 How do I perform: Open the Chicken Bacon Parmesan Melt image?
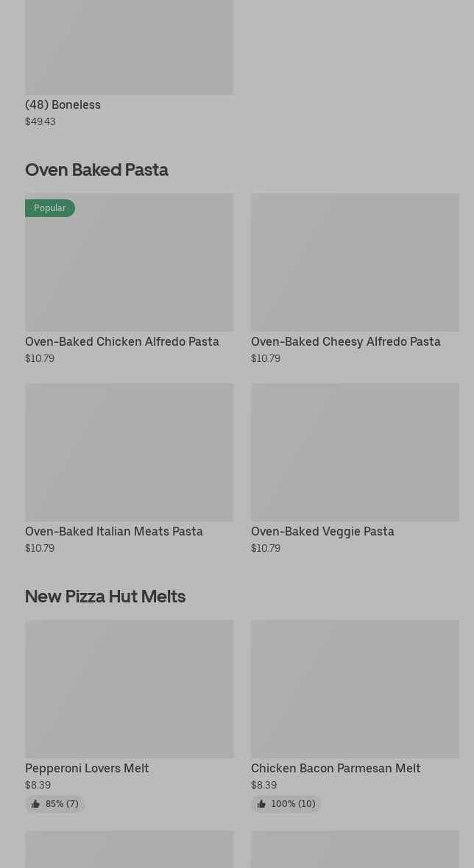(355, 689)
